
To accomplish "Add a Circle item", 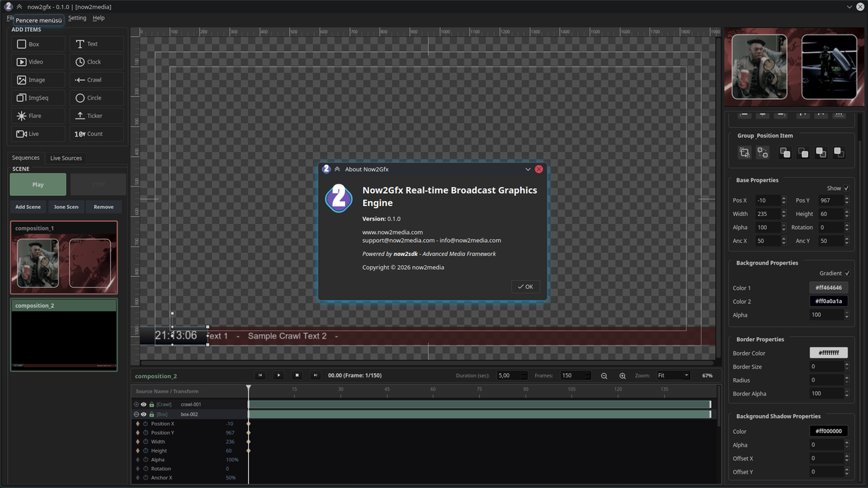I will coord(96,98).
